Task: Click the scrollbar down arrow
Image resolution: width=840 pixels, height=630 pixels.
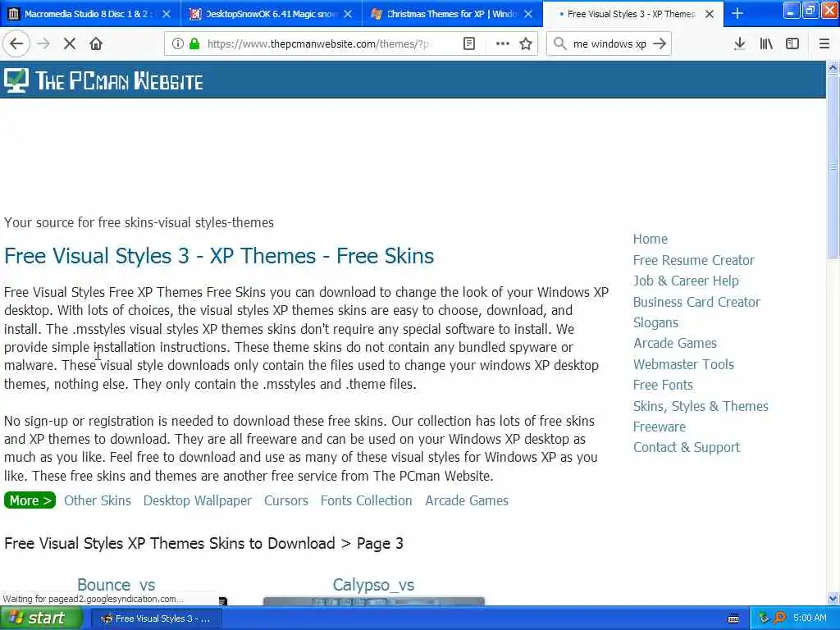Action: point(833,599)
